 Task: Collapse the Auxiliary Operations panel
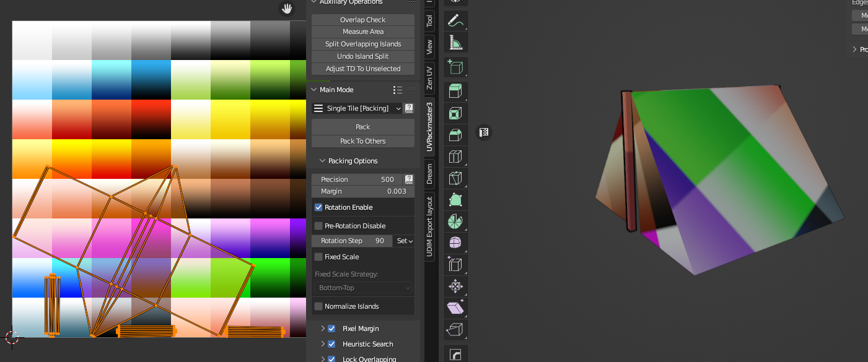click(313, 2)
